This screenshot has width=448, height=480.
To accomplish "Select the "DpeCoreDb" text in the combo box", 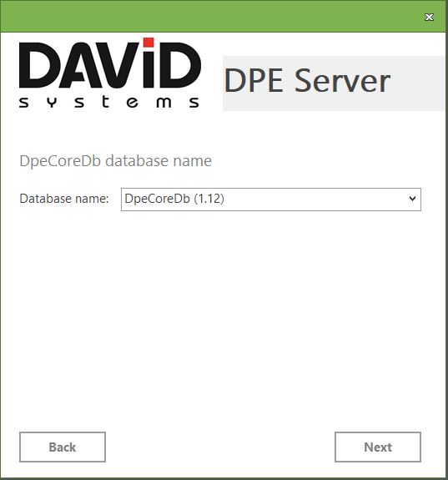I will pos(158,199).
